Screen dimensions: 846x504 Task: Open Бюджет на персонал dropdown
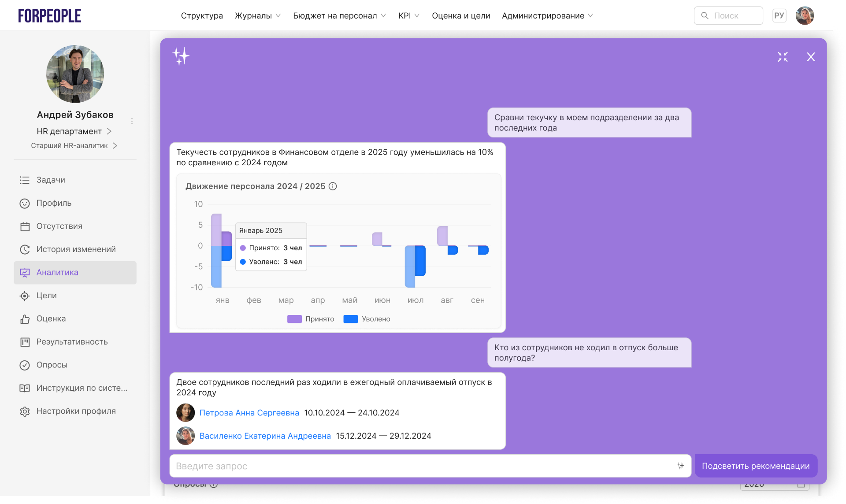pos(339,16)
